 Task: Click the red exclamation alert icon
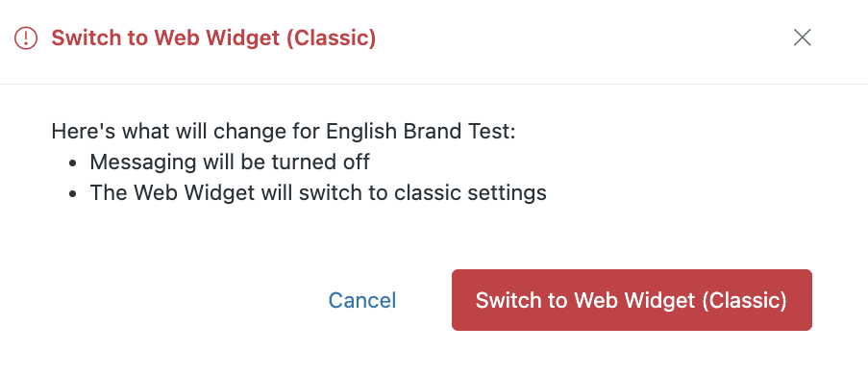25,38
